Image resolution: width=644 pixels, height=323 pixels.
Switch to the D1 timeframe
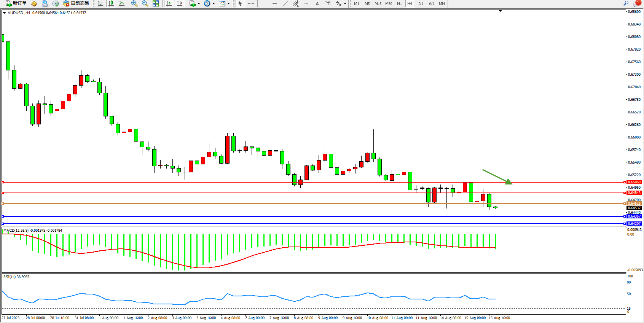421,3
